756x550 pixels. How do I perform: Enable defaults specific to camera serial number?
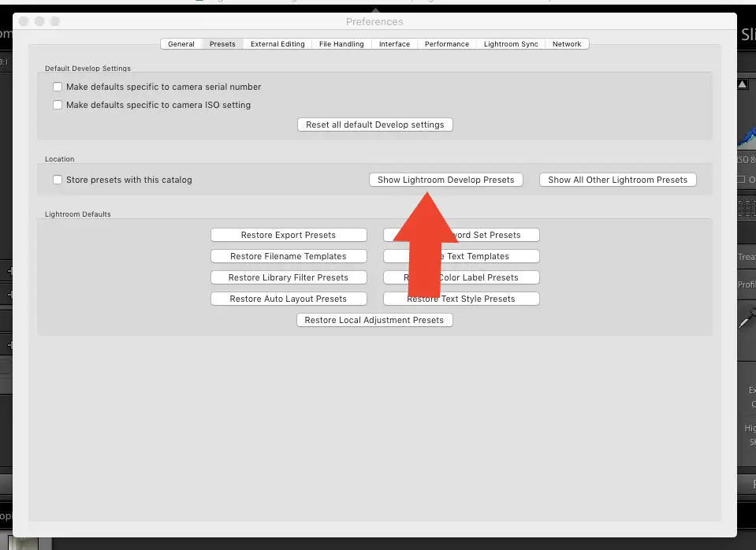coord(58,87)
